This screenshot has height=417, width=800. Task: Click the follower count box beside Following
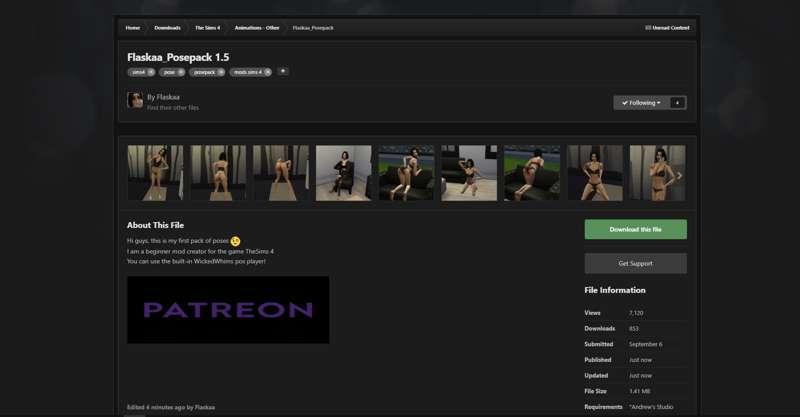point(678,103)
